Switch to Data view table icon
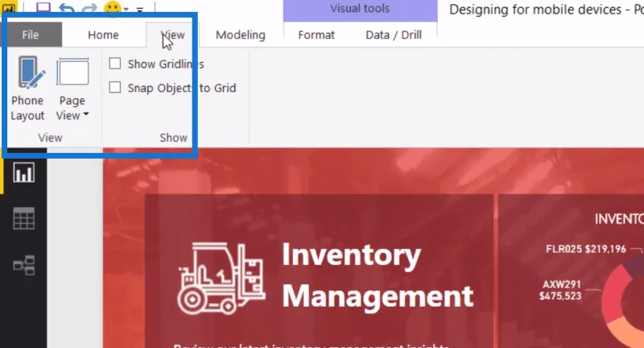 [24, 218]
